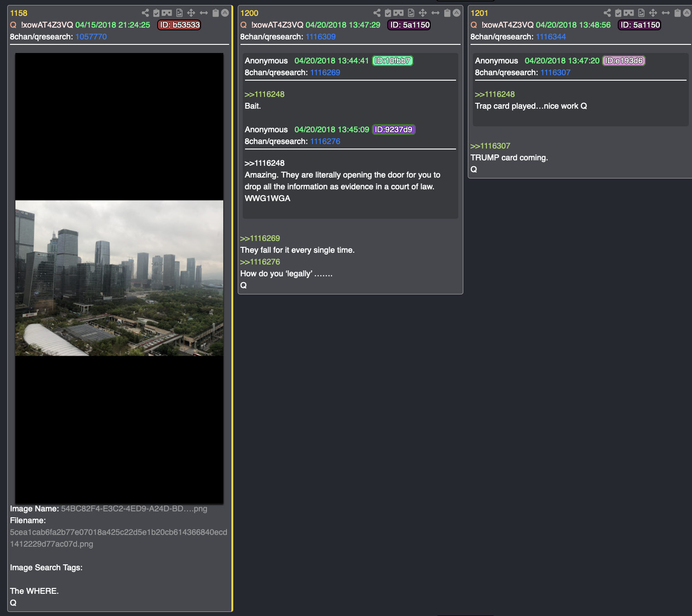692x616 pixels.
Task: Collapse post 1158 with the up-arrow circle
Action: (225, 13)
